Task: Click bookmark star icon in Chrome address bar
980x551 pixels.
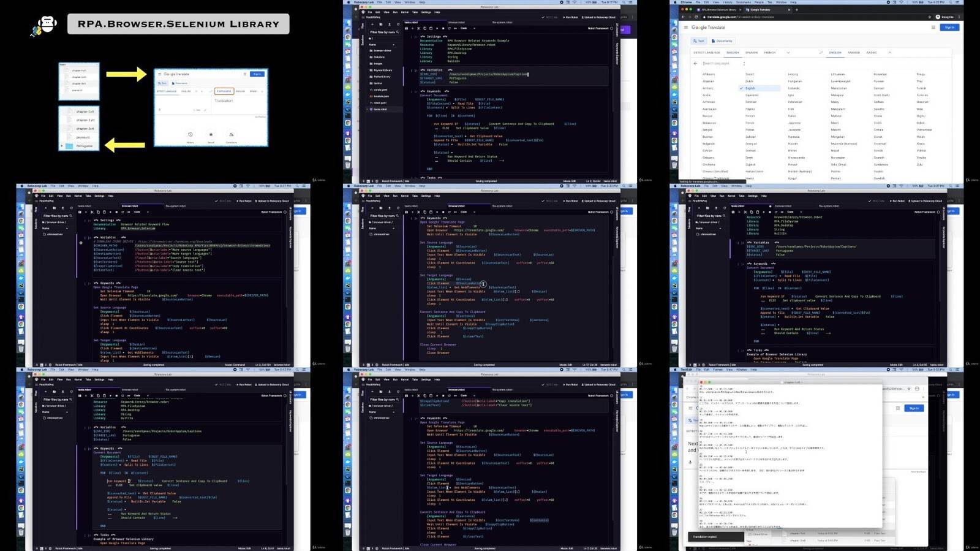Action: pos(930,17)
